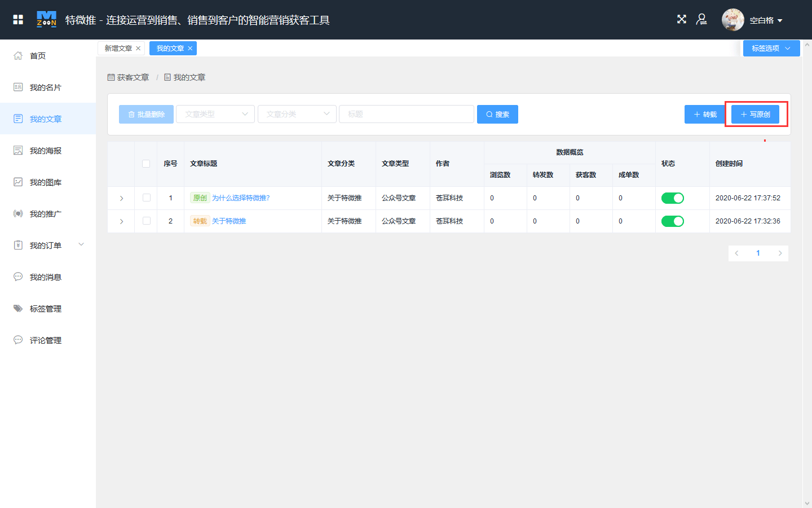Image resolution: width=812 pixels, height=508 pixels.
Task: Open article 为什么选择特微推?
Action: [x=241, y=198]
